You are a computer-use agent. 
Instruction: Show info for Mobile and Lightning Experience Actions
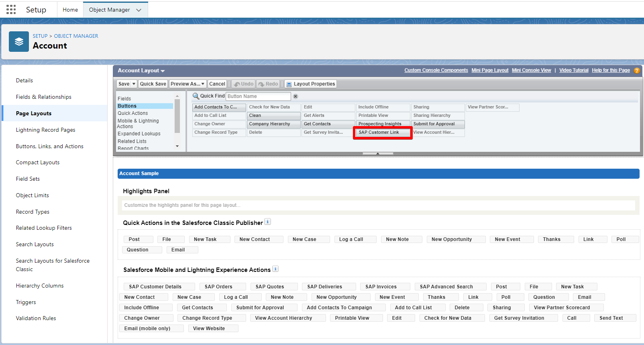tap(275, 269)
